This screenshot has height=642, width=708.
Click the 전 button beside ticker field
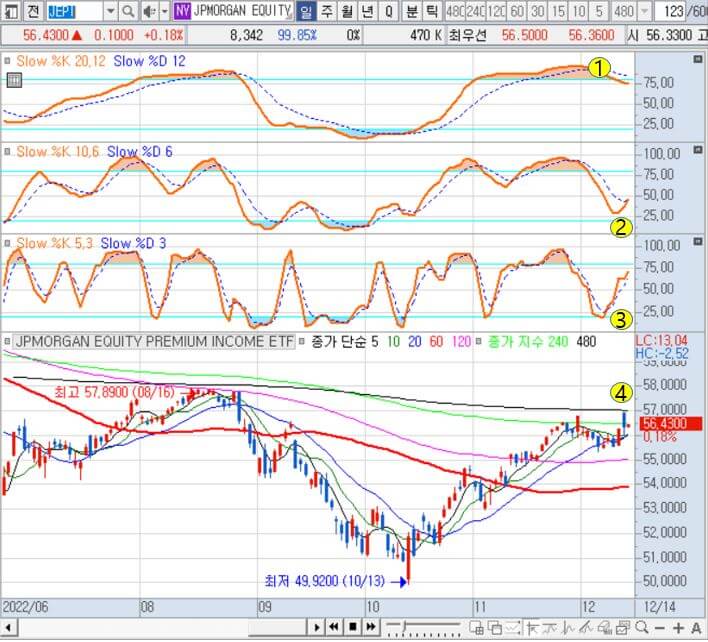click(x=33, y=11)
